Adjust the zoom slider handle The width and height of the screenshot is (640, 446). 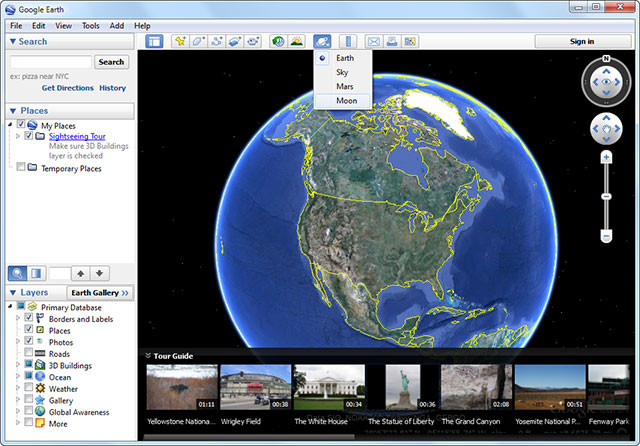606,197
